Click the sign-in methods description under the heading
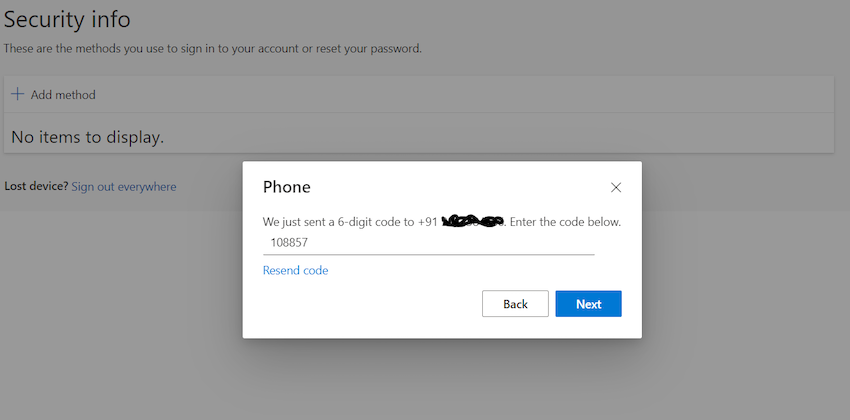This screenshot has width=850, height=420. tap(212, 48)
